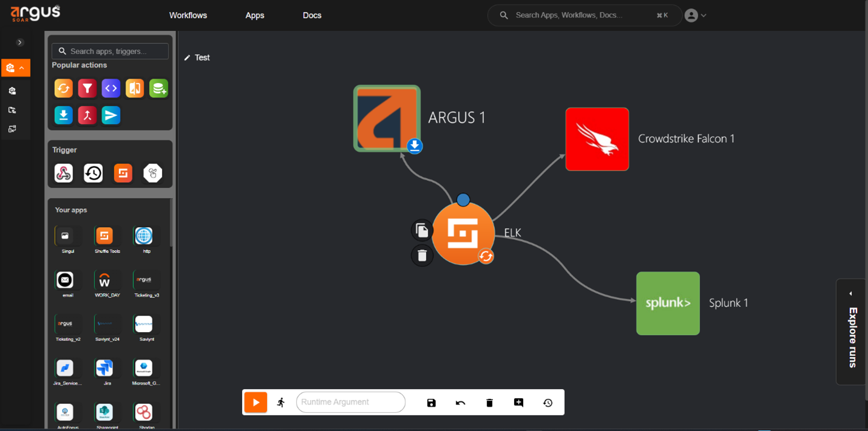Expand the left sidebar with chevron
The height and width of the screenshot is (431, 868).
coord(20,42)
